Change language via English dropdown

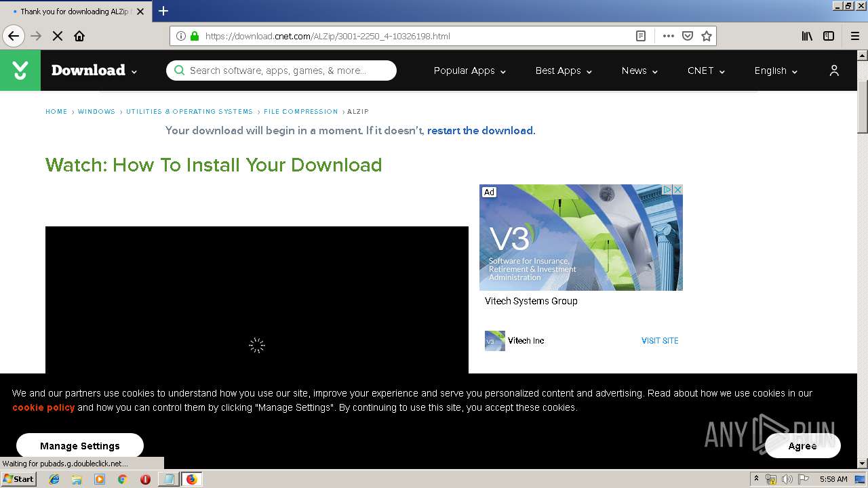pyautogui.click(x=776, y=70)
